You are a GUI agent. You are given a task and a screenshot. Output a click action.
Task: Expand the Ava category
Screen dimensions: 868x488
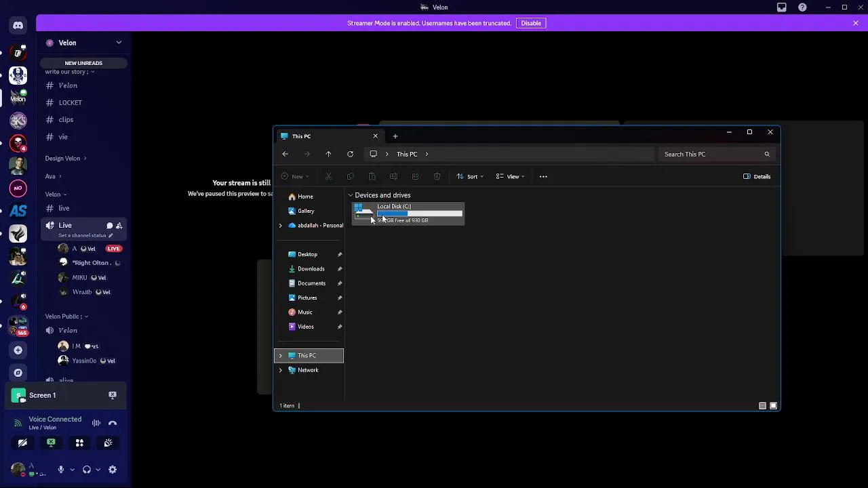point(53,176)
